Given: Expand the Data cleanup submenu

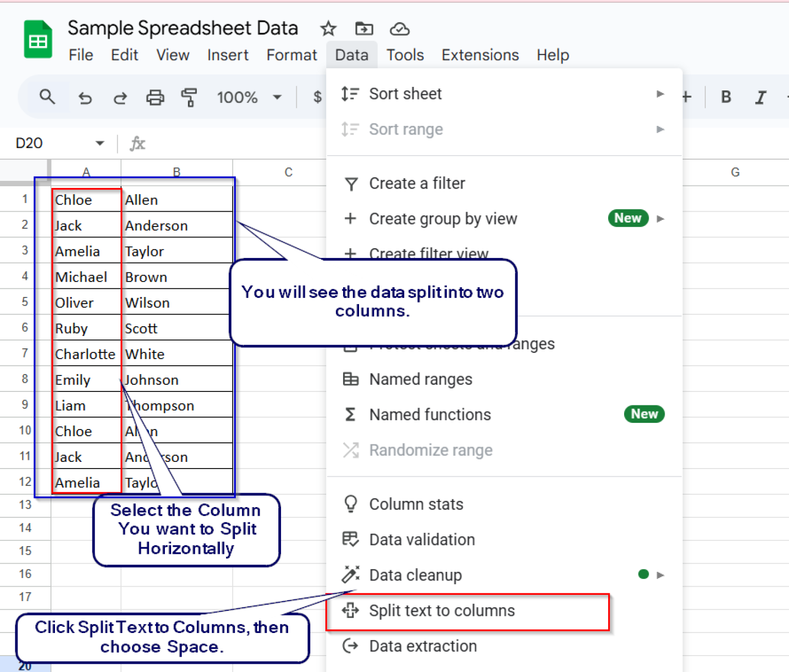Looking at the screenshot, I should 660,575.
